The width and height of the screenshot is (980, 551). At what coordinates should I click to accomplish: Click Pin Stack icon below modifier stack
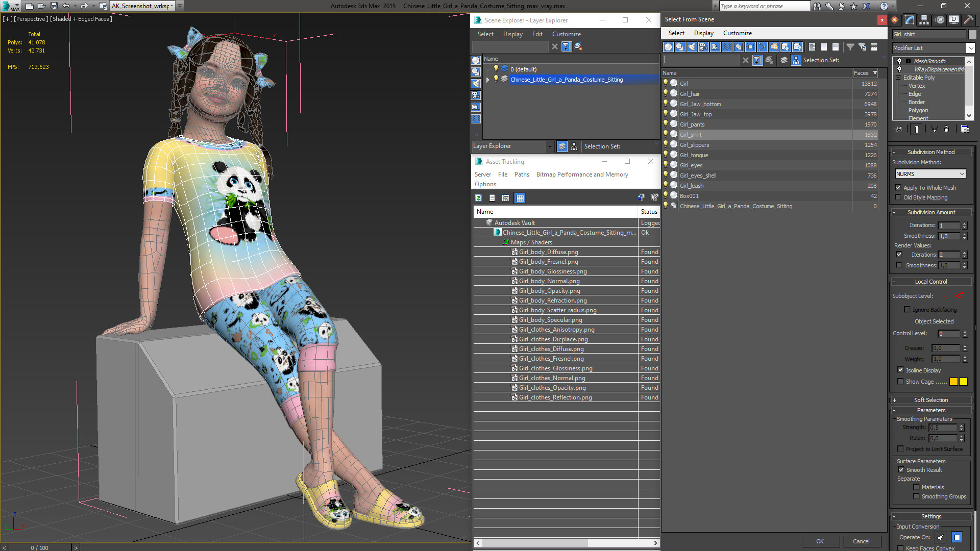(x=899, y=129)
